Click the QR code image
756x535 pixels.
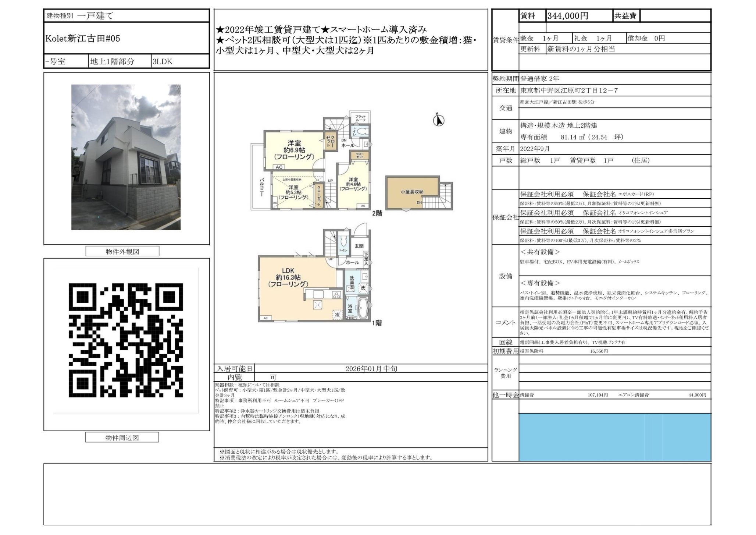pyautogui.click(x=126, y=340)
